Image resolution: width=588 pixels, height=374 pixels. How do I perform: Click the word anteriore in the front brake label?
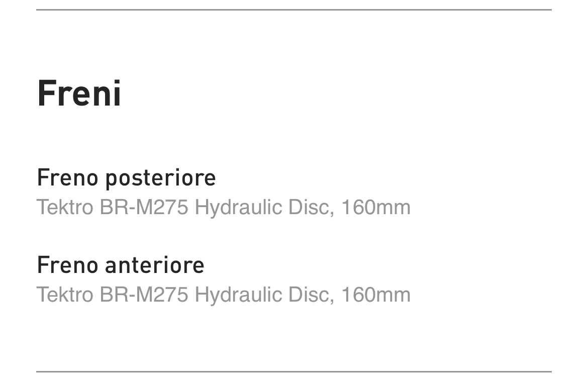pyautogui.click(x=154, y=265)
